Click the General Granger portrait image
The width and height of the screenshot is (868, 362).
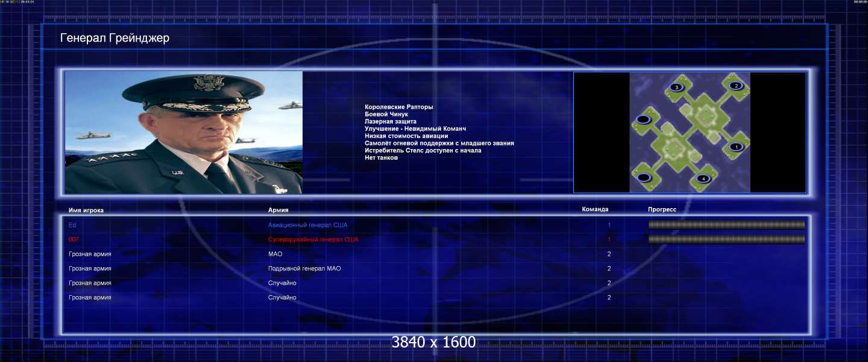[184, 132]
